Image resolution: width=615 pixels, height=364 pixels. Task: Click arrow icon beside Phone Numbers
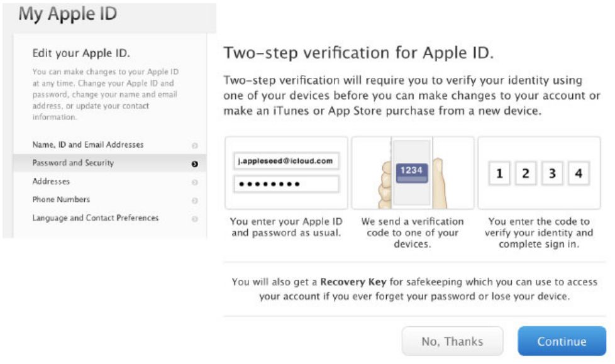(194, 200)
